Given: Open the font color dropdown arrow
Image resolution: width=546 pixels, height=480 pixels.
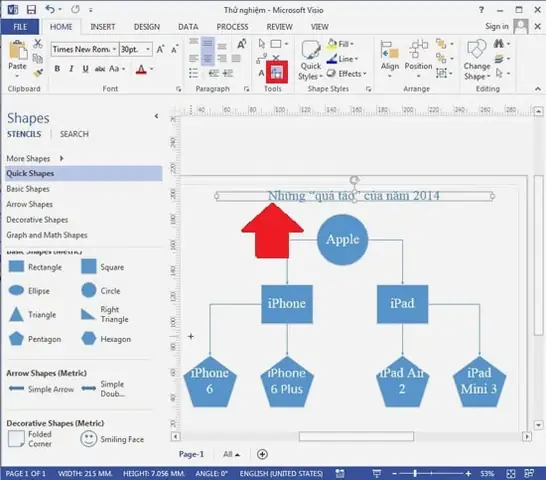Looking at the screenshot, I should click(x=152, y=69).
